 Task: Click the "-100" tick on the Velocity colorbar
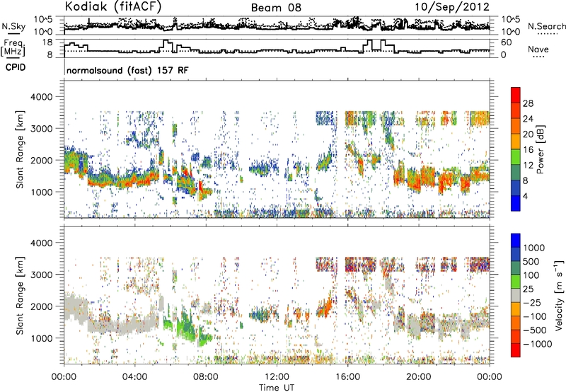coord(535,316)
